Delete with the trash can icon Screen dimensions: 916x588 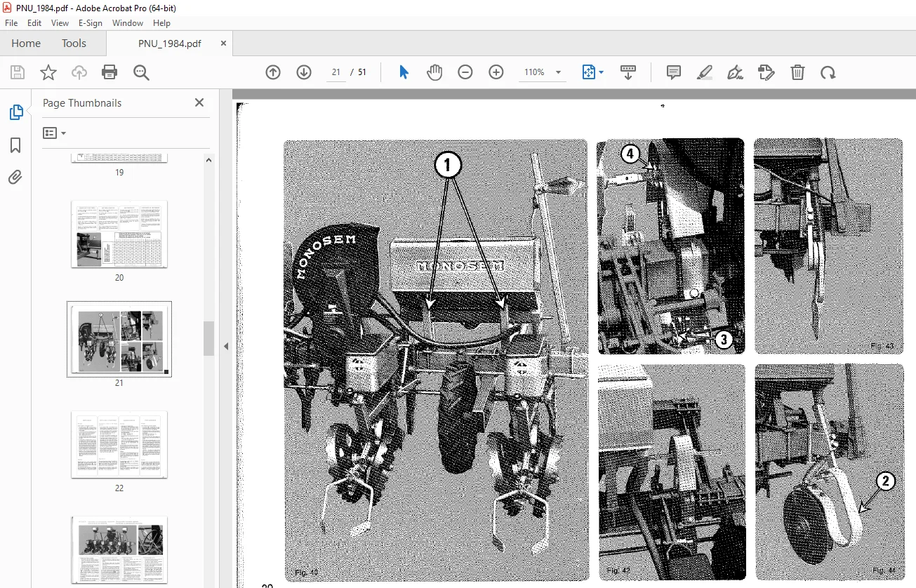point(797,72)
